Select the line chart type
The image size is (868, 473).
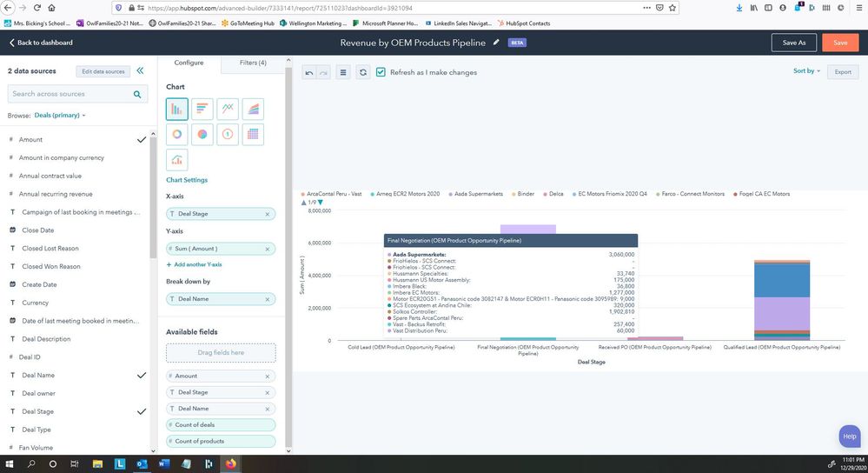point(228,109)
